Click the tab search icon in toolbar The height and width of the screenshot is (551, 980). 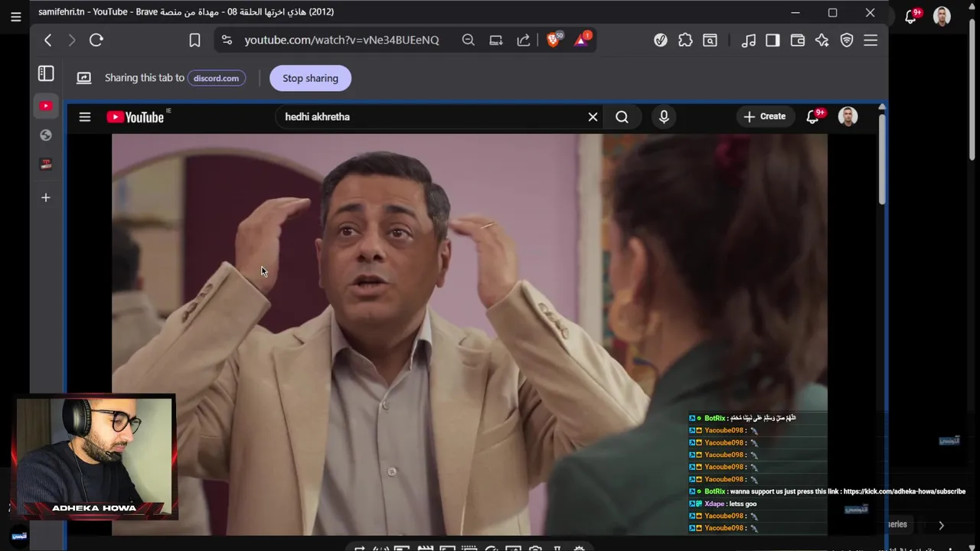click(710, 40)
